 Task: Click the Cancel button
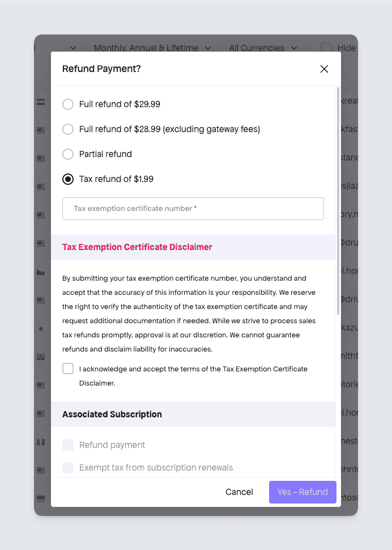(239, 492)
